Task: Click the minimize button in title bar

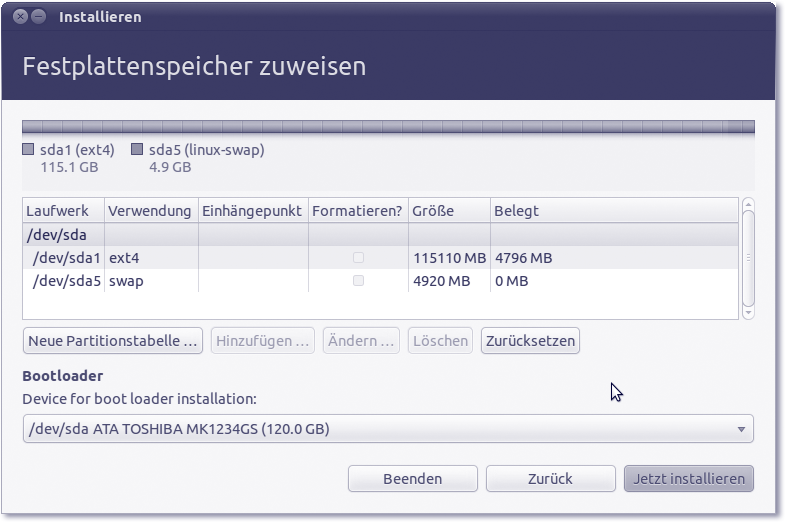Action: coord(39,17)
